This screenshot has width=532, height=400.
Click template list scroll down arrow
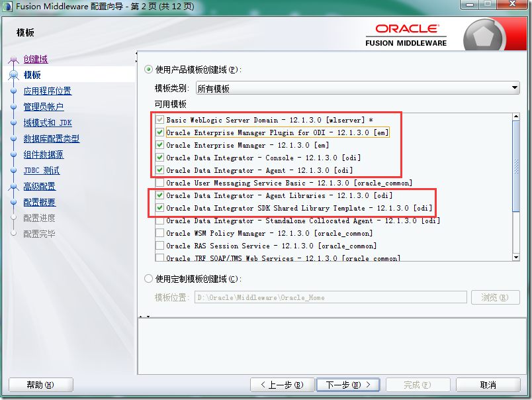click(x=516, y=258)
